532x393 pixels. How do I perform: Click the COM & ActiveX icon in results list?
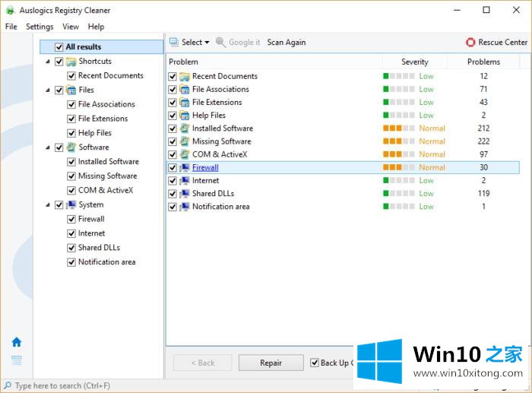pyautogui.click(x=184, y=154)
